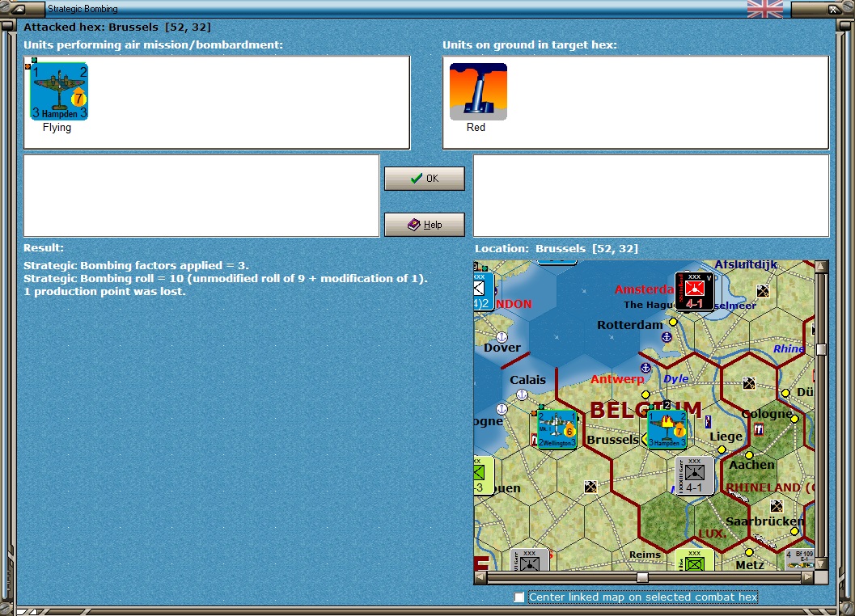Click the Antwerp port anchor icon
The width and height of the screenshot is (855, 616).
(645, 368)
